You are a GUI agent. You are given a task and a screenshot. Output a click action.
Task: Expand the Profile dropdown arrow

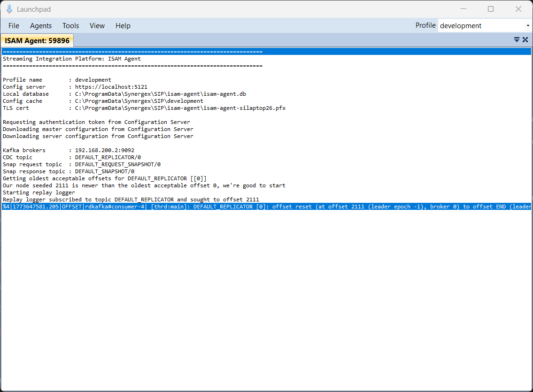click(x=527, y=26)
